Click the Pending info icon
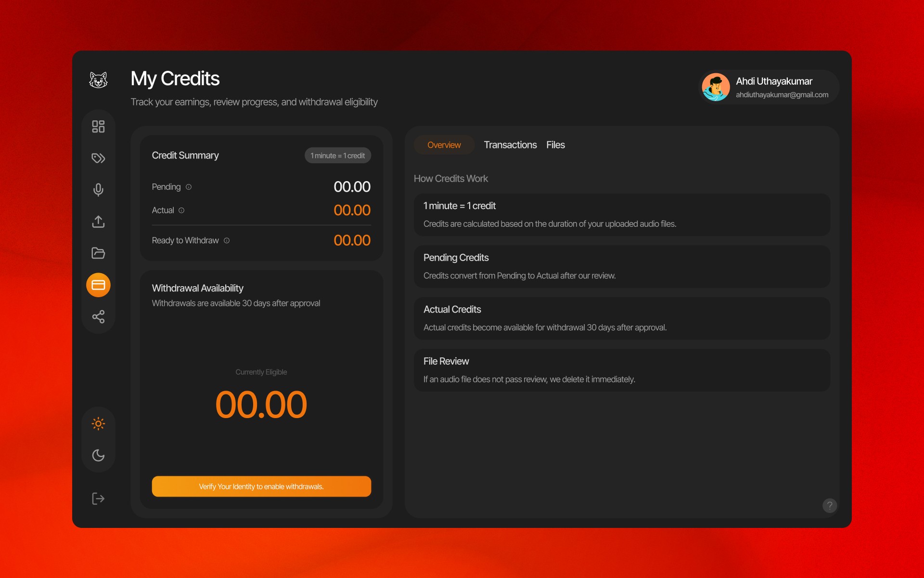This screenshot has width=924, height=578. coord(189,187)
